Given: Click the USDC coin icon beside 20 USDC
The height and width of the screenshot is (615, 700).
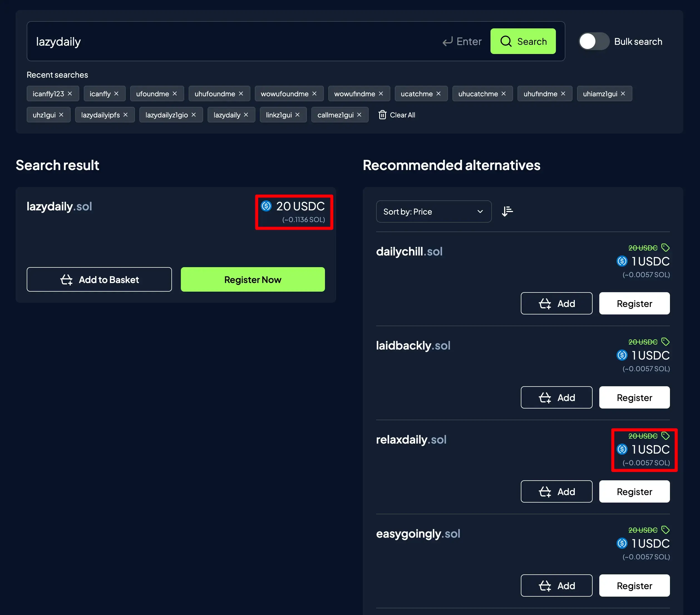Looking at the screenshot, I should (266, 206).
